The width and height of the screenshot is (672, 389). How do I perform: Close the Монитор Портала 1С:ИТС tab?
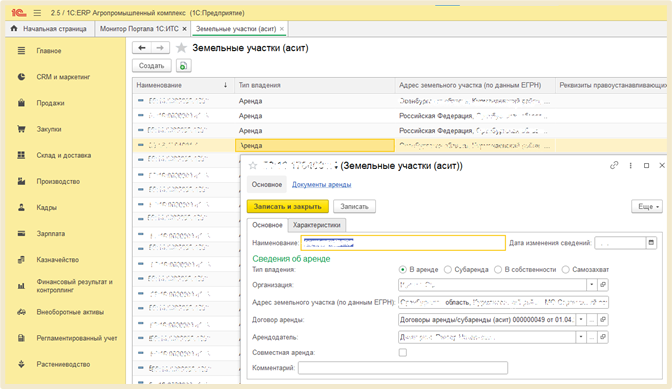click(184, 29)
